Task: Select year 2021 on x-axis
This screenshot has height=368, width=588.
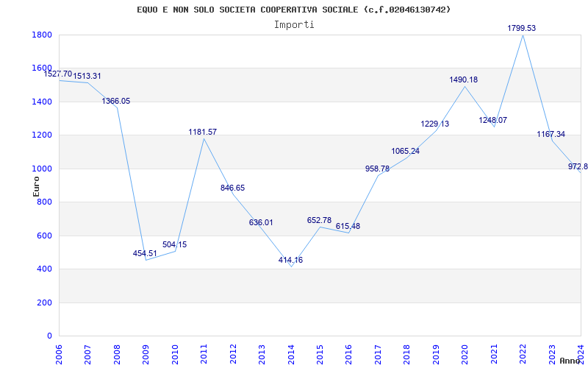Action: coord(494,354)
